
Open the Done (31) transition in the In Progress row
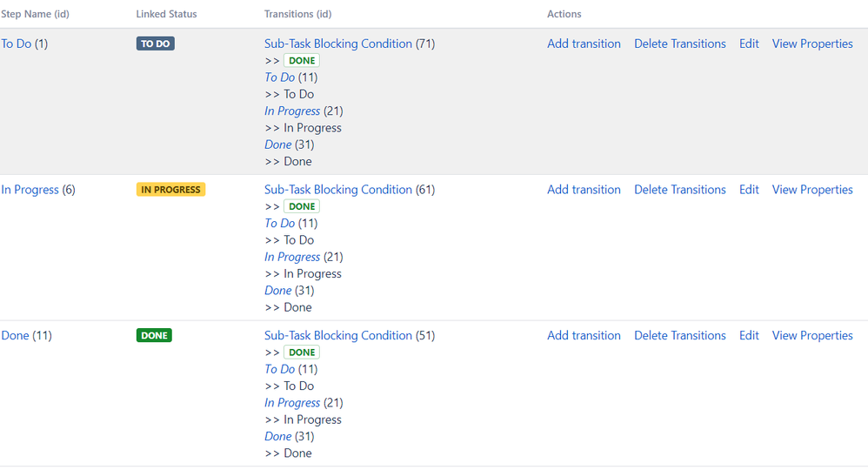278,291
